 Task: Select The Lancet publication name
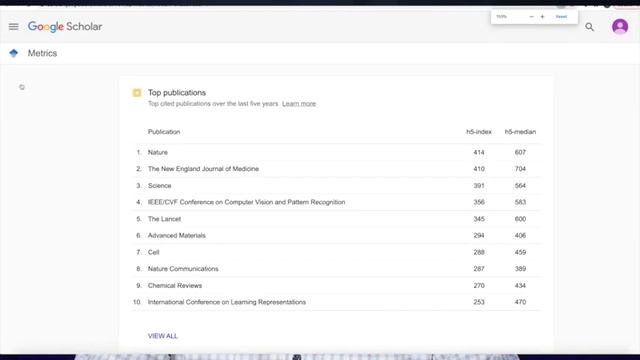tap(164, 219)
